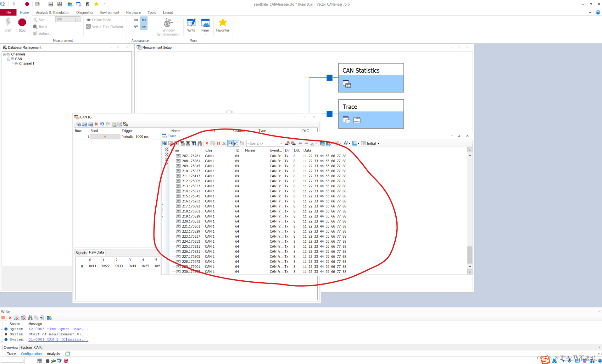The image size is (602, 364).
Task: Open the Hardware ribbon tab
Action: coord(133,13)
